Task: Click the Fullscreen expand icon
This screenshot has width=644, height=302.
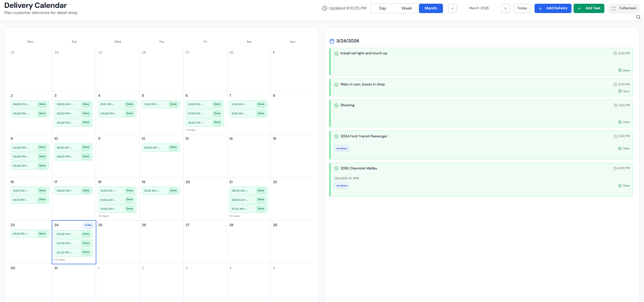Action: coord(614,8)
